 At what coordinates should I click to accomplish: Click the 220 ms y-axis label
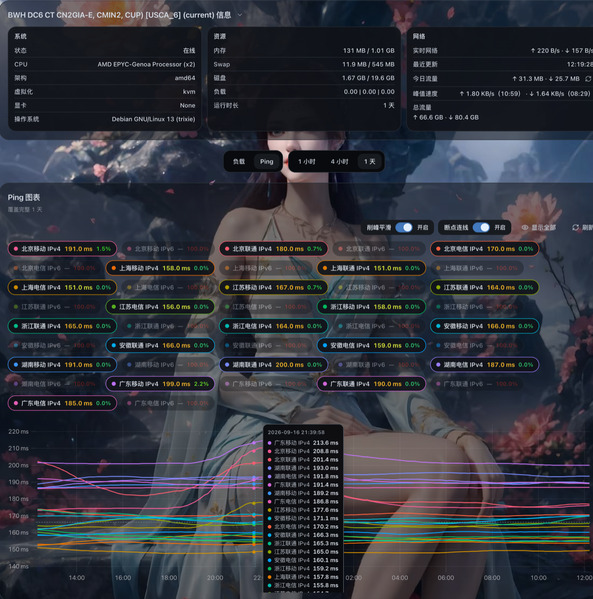(18, 432)
